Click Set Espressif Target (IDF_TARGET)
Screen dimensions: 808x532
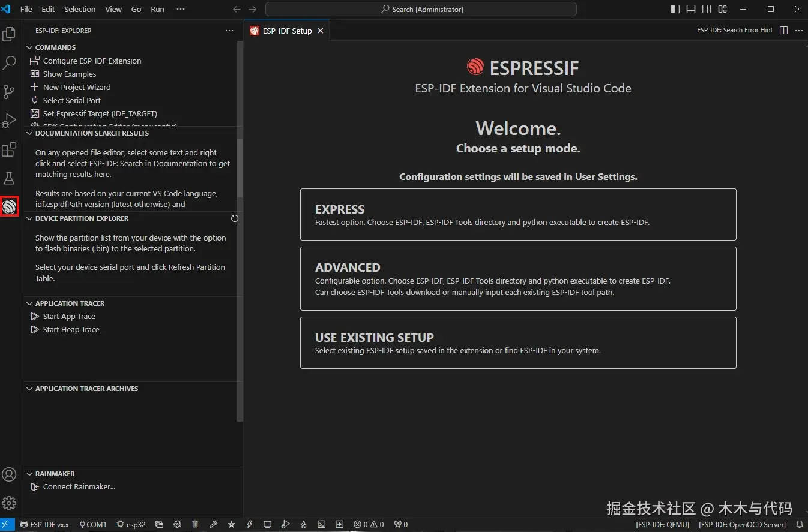[x=100, y=113]
